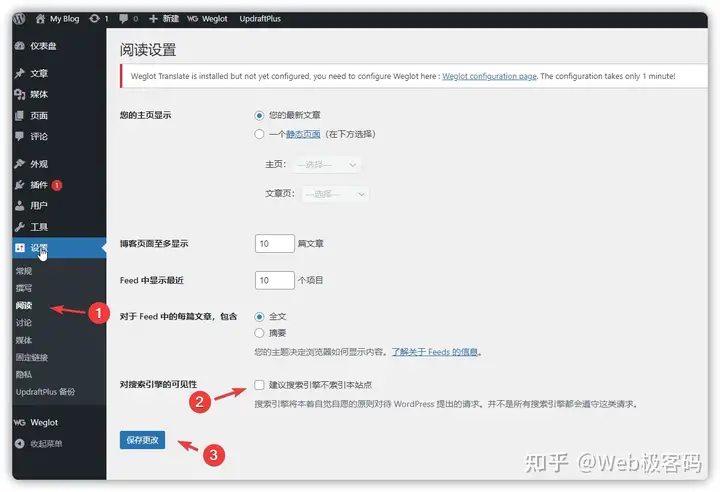Viewport: 720px width, 492px height.
Task: Open UpdraftPlus 备份 submenu item
Action: pyautogui.click(x=45, y=392)
